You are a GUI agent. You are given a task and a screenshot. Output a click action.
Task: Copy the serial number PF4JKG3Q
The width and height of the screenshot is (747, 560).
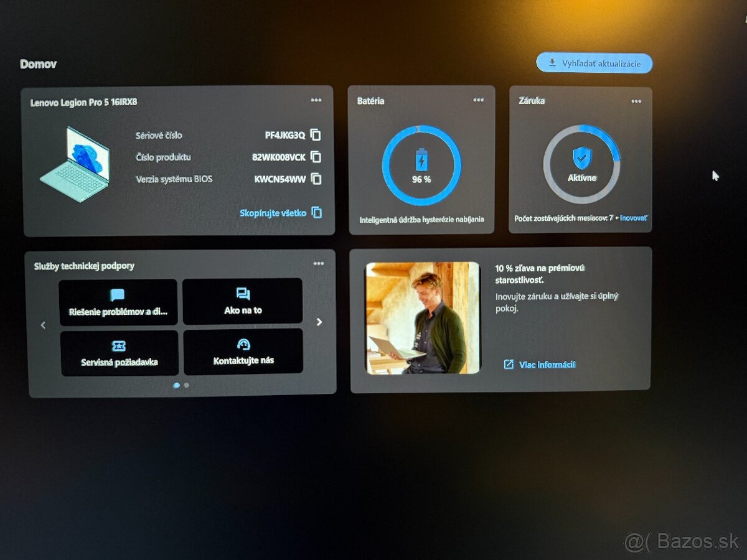pyautogui.click(x=316, y=135)
